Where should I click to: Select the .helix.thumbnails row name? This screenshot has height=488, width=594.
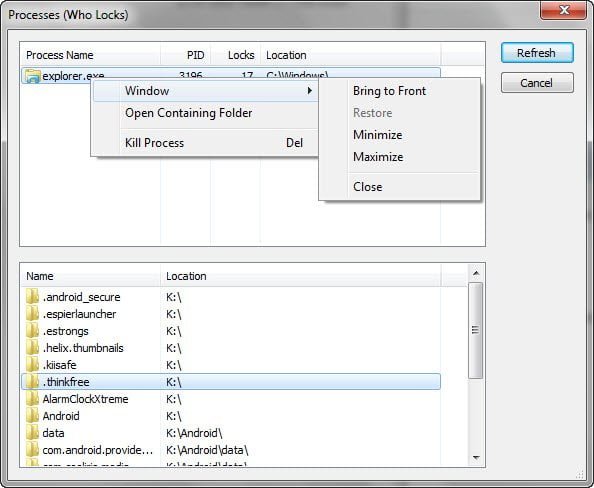[x=83, y=348]
